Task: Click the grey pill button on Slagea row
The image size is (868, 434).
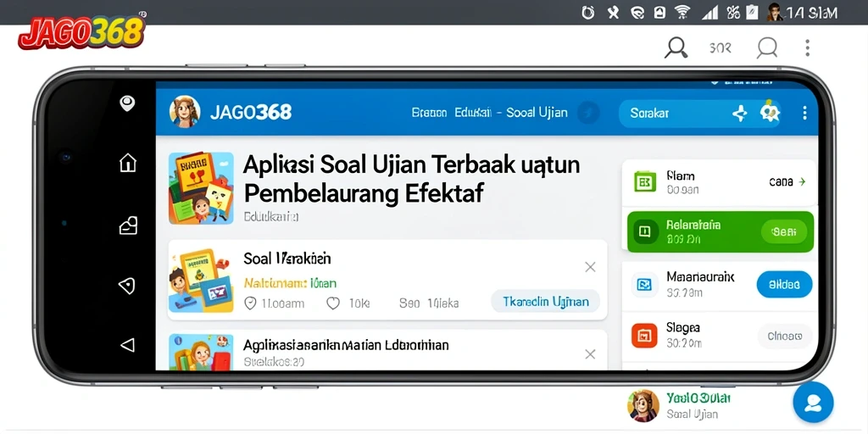Action: (x=785, y=336)
